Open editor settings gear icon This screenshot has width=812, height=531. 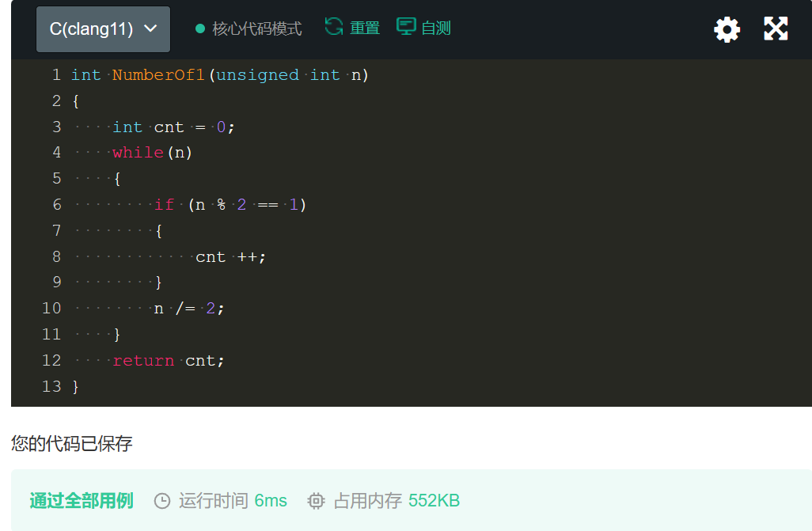pos(727,30)
